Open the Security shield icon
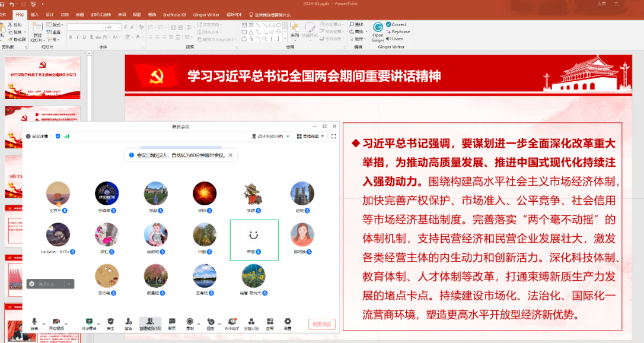 point(110,322)
